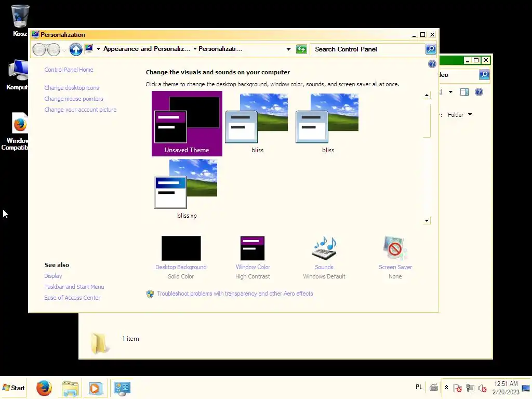Open the Display link under See also
This screenshot has width=532, height=399.
point(53,276)
